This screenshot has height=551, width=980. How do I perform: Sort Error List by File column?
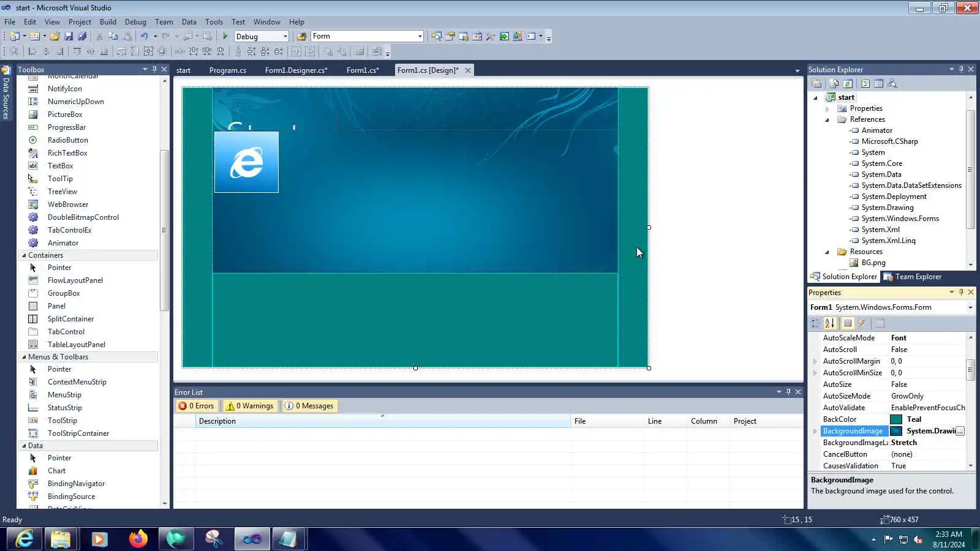607,421
